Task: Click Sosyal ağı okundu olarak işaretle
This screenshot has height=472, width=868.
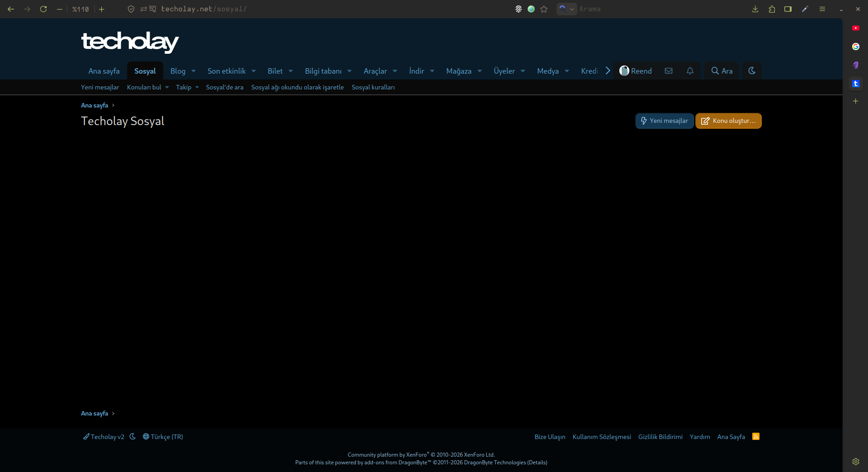Action: 297,87
